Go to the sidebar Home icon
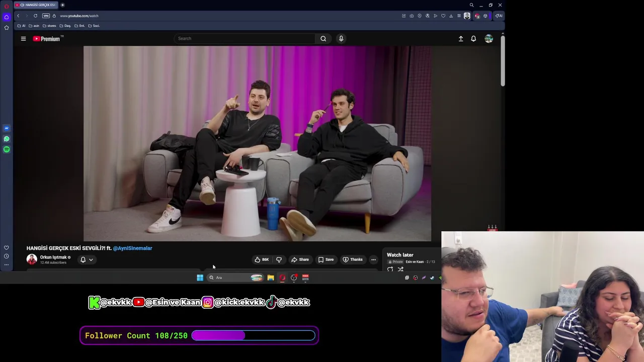The image size is (644, 362). click(7, 17)
